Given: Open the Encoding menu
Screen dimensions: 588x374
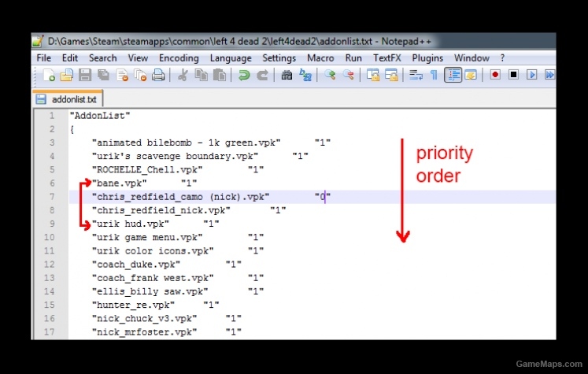Looking at the screenshot, I should click(x=179, y=58).
